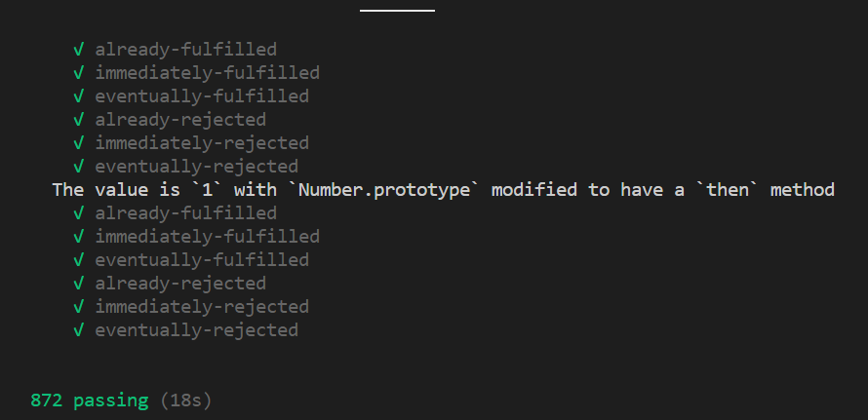Click the checkmark beside the first eventually-fulfilled line

pos(78,96)
